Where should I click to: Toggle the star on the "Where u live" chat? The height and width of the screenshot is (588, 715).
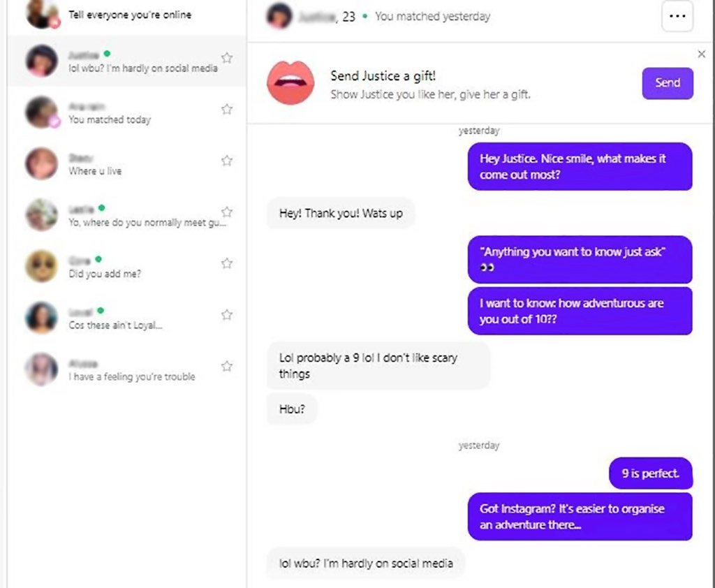(226, 160)
